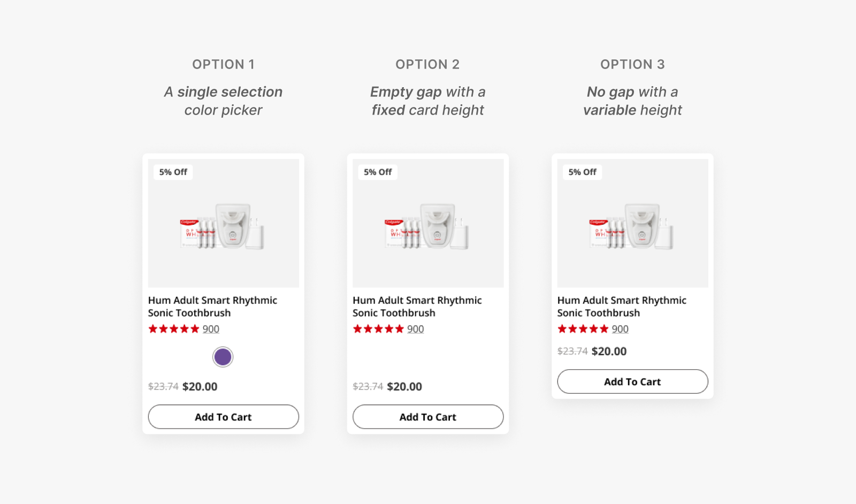Viewport: 856px width, 504px height.
Task: Open the Hum Adult Smart title in Option 1 card
Action: pos(212,307)
